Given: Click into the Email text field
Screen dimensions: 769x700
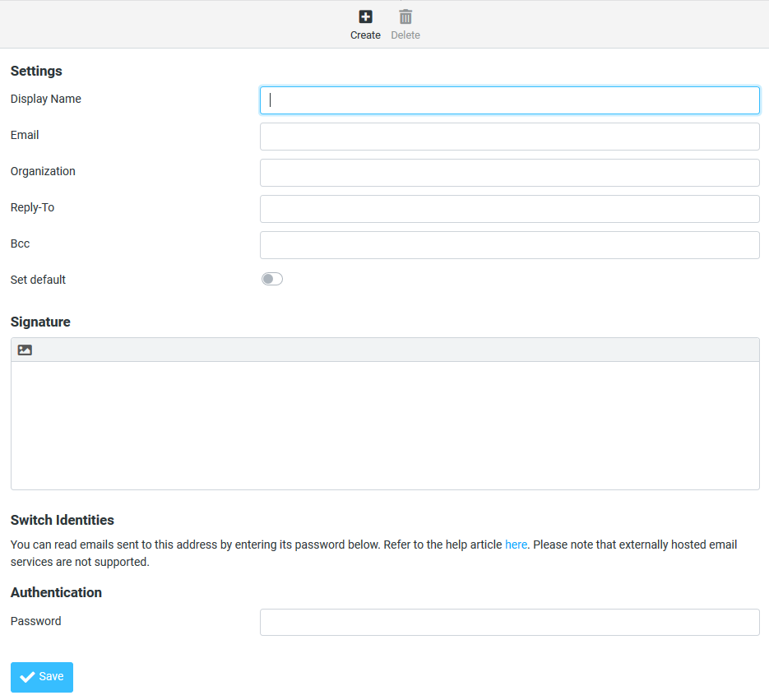Looking at the screenshot, I should click(x=509, y=137).
